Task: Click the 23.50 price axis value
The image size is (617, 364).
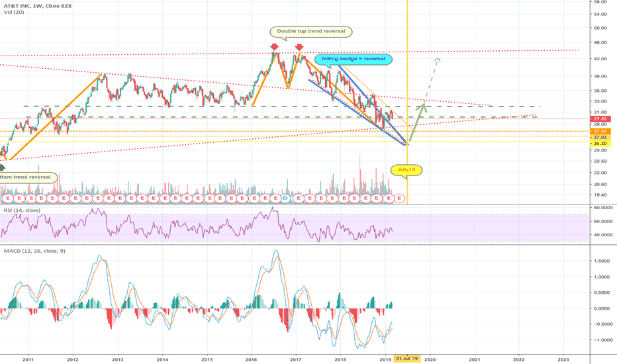Action: click(600, 161)
